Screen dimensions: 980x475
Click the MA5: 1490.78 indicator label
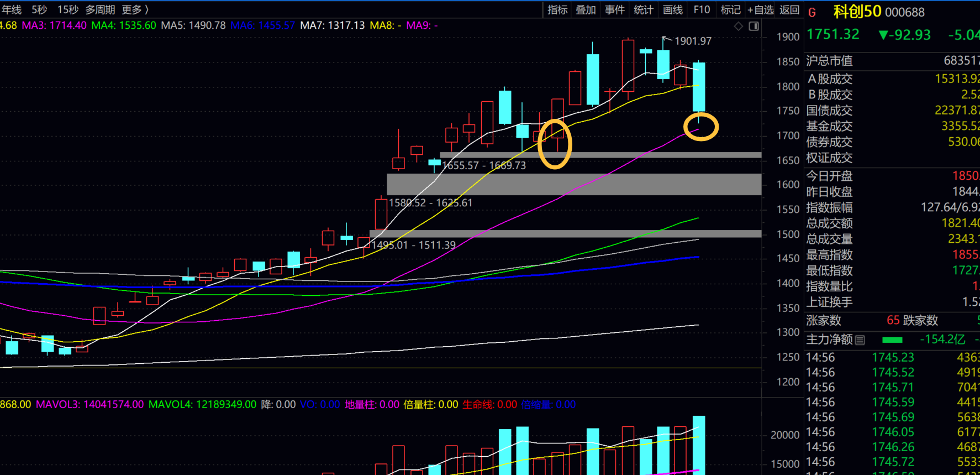[x=193, y=25]
